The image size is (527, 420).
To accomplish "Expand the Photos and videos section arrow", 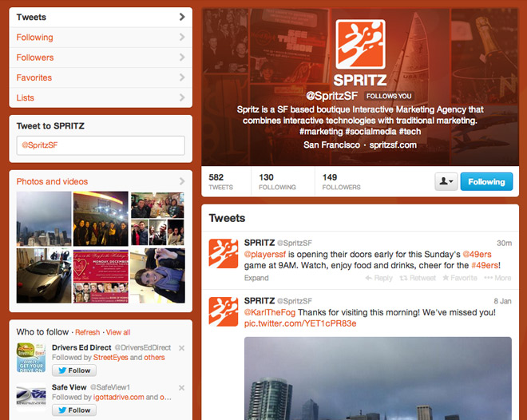I will 182,181.
